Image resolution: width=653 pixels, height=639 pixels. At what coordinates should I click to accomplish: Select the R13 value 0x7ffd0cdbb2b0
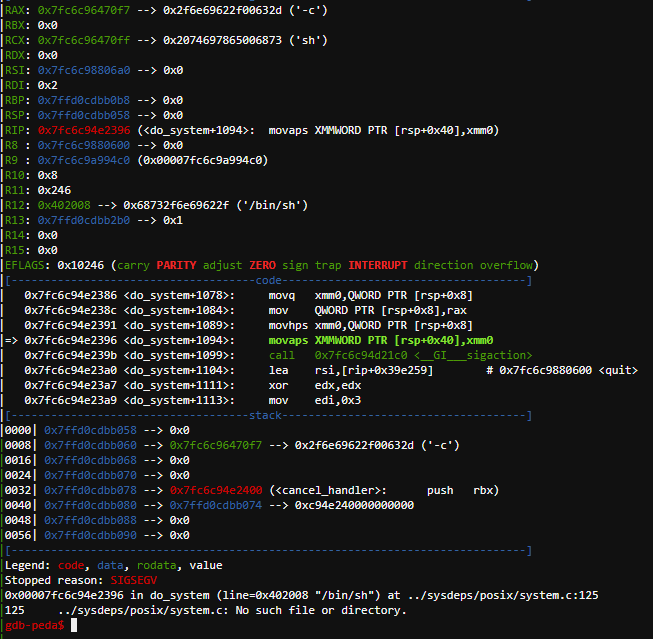[x=84, y=220]
